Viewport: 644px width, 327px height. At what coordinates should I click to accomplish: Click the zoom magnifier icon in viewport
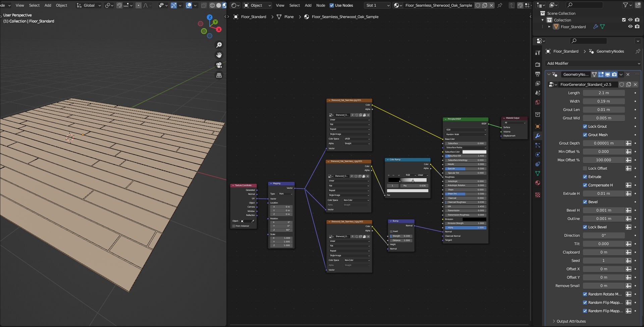219,45
